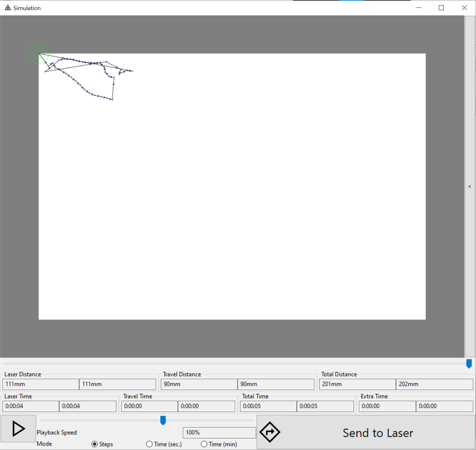The image size is (476, 450).
Task: Click the second Laser Distance 111mm field
Action: [118, 384]
